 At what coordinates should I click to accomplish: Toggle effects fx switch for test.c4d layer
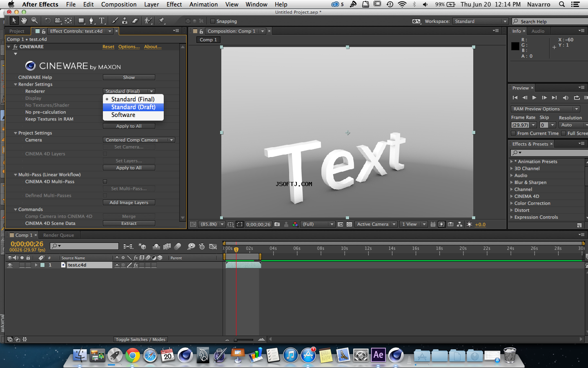(136, 265)
